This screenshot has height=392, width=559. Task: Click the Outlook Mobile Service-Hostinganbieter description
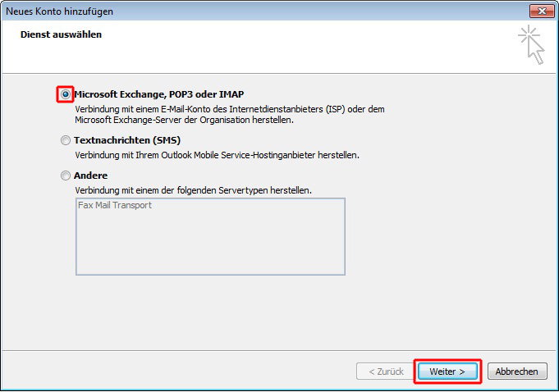[x=217, y=155]
